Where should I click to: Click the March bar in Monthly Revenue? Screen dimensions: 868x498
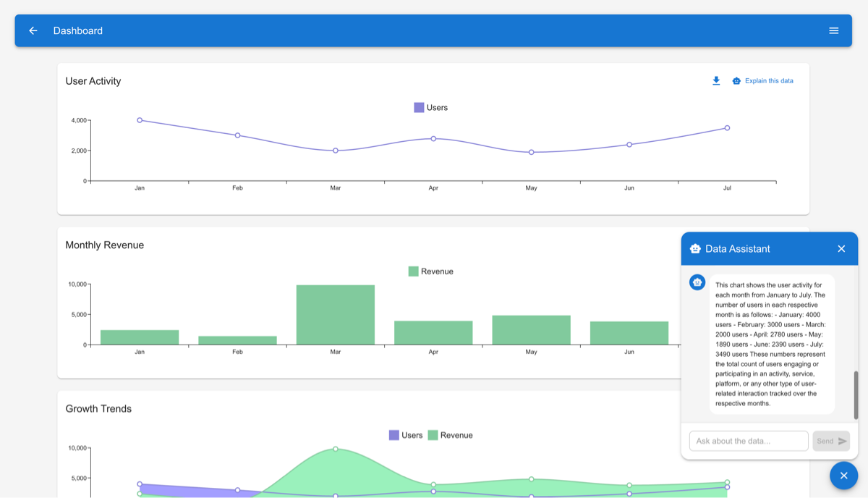point(336,315)
